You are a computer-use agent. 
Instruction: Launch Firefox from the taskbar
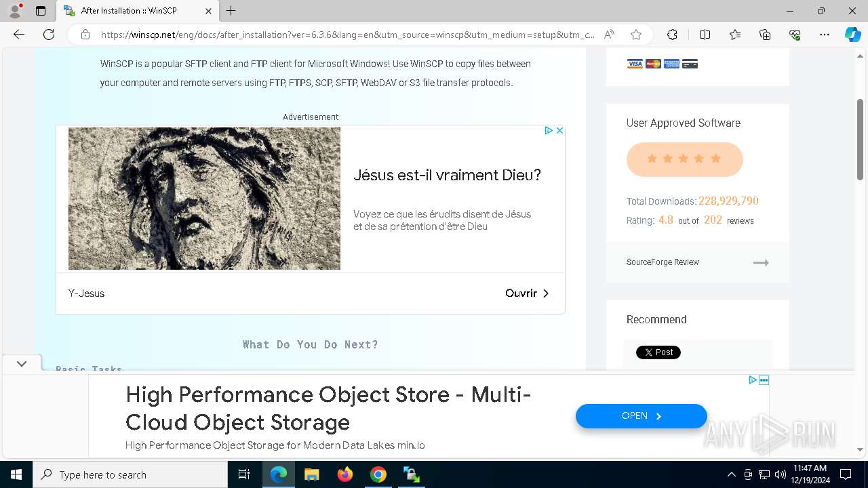(x=344, y=474)
